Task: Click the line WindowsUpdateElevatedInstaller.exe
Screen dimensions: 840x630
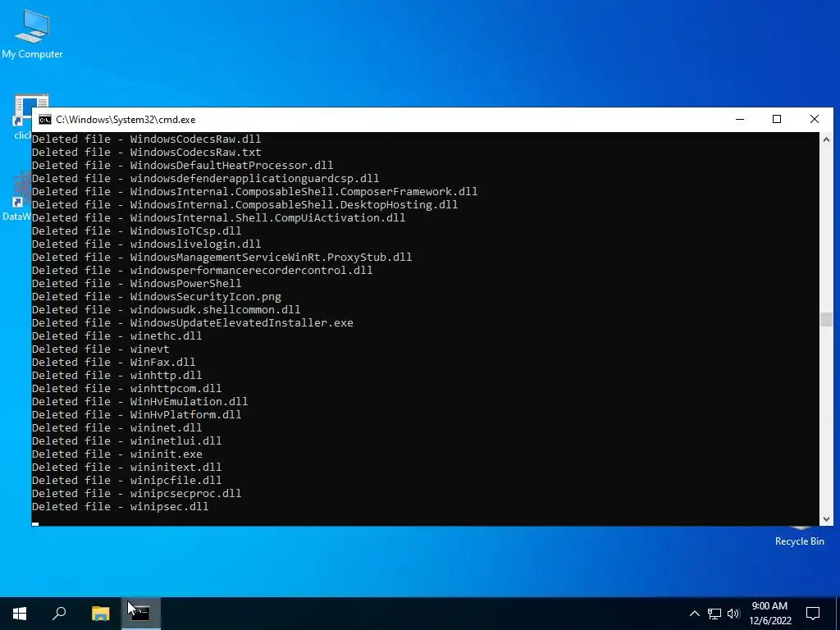Action: pyautogui.click(x=192, y=322)
